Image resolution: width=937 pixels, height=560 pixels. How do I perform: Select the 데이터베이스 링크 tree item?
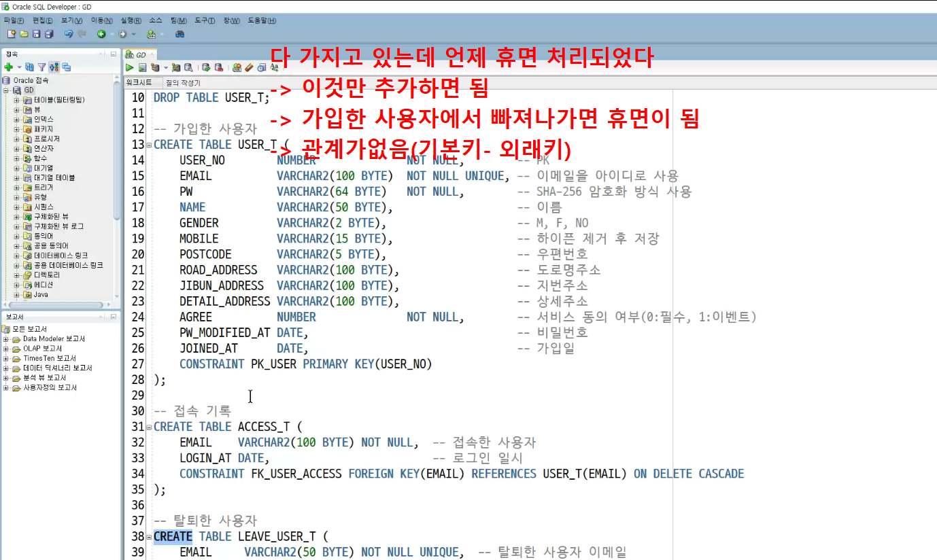coord(61,256)
